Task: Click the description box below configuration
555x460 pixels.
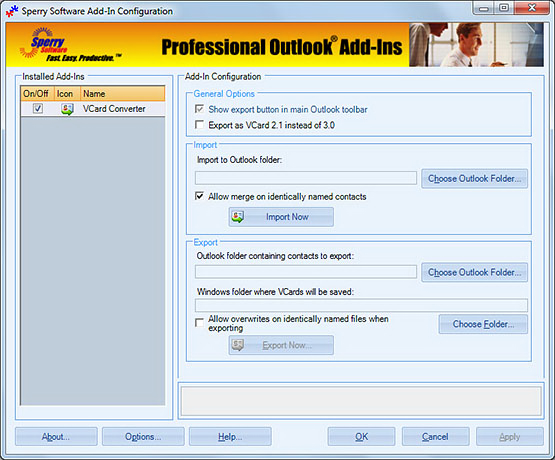Action: pyautogui.click(x=361, y=401)
